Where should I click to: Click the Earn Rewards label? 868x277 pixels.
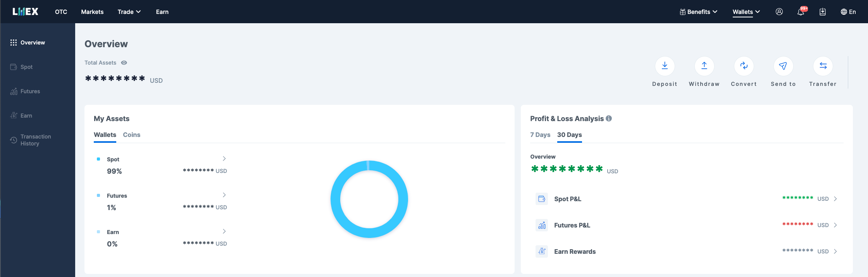(x=575, y=251)
